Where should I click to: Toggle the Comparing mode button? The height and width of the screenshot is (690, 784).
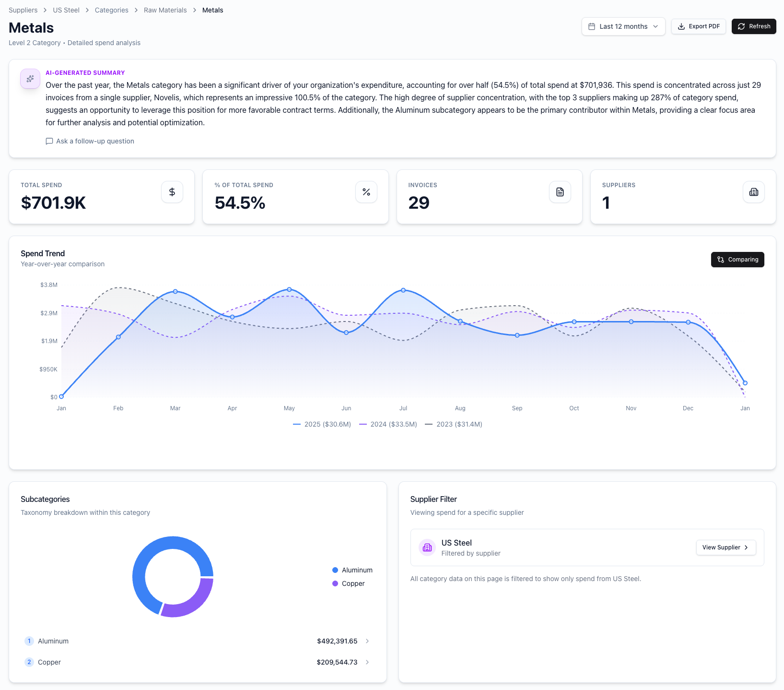(x=737, y=260)
